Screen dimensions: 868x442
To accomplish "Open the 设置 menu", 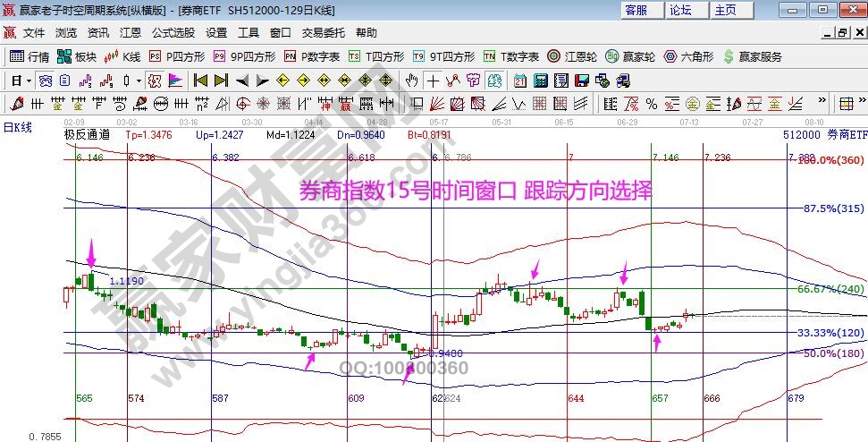I will pyautogui.click(x=216, y=33).
